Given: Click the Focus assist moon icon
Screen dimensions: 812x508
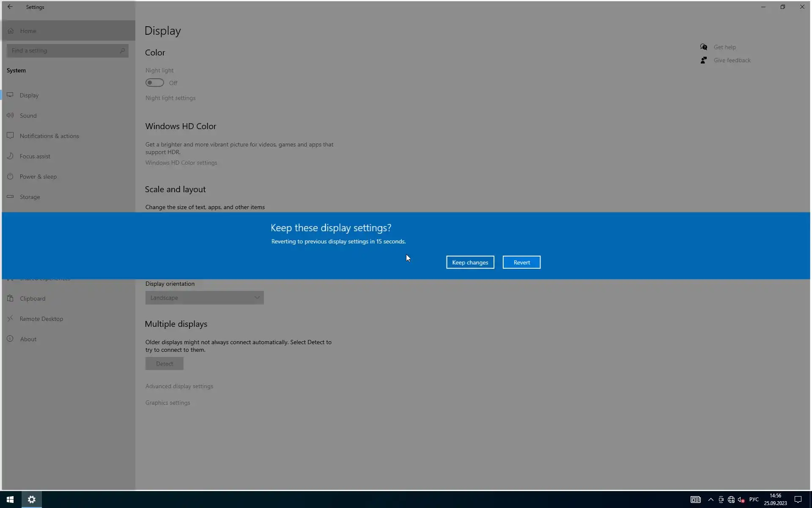Looking at the screenshot, I should click(10, 156).
